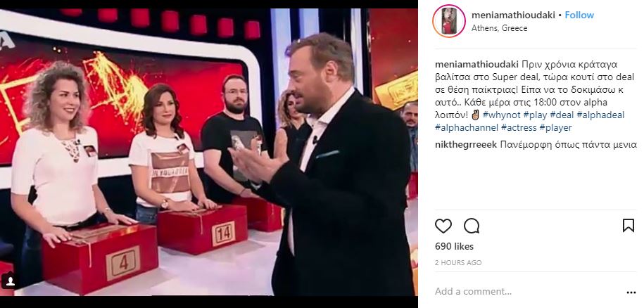Save the post with the bookmark icon

pyautogui.click(x=629, y=226)
